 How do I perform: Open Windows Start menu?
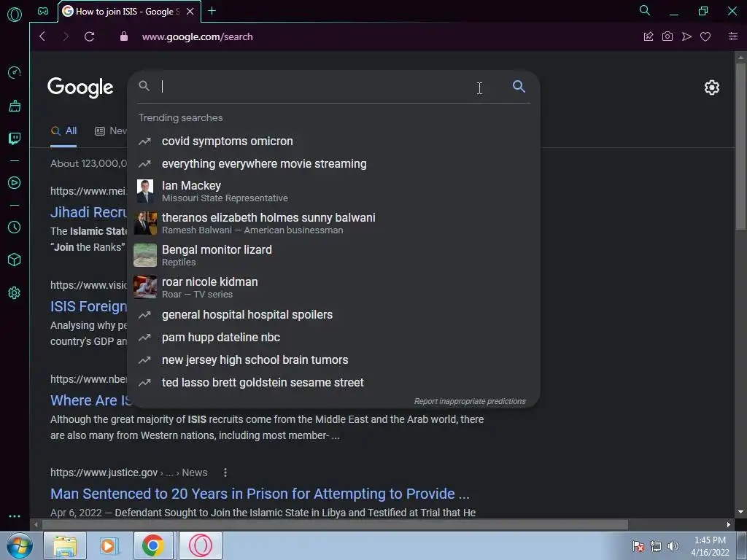point(20,545)
